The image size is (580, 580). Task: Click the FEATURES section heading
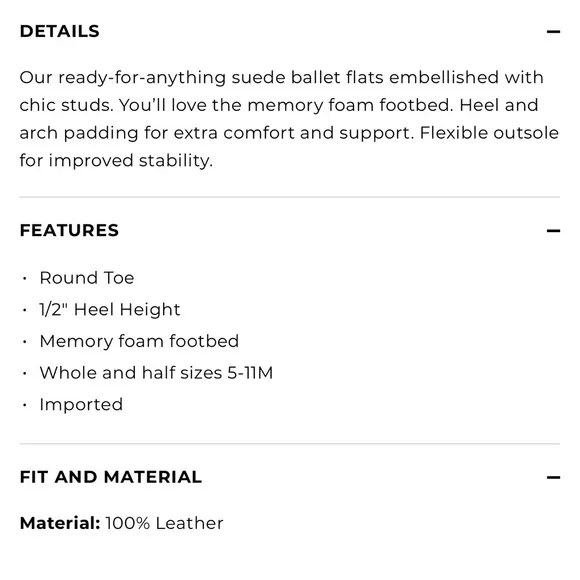tap(69, 230)
